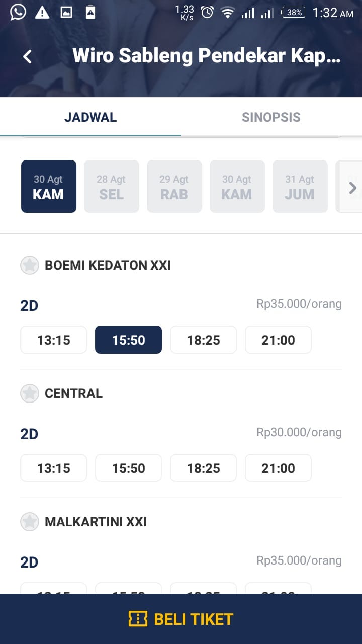
Task: Tap the image notification icon
Action: 66,13
